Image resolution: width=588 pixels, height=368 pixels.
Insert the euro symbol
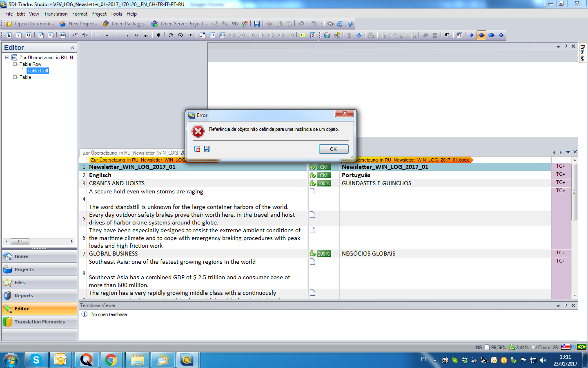point(158,35)
